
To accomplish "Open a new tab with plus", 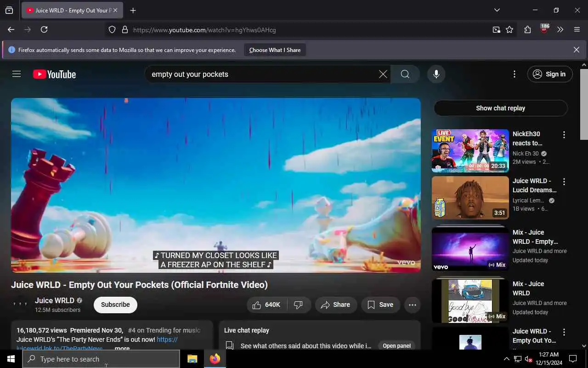I will point(133,10).
